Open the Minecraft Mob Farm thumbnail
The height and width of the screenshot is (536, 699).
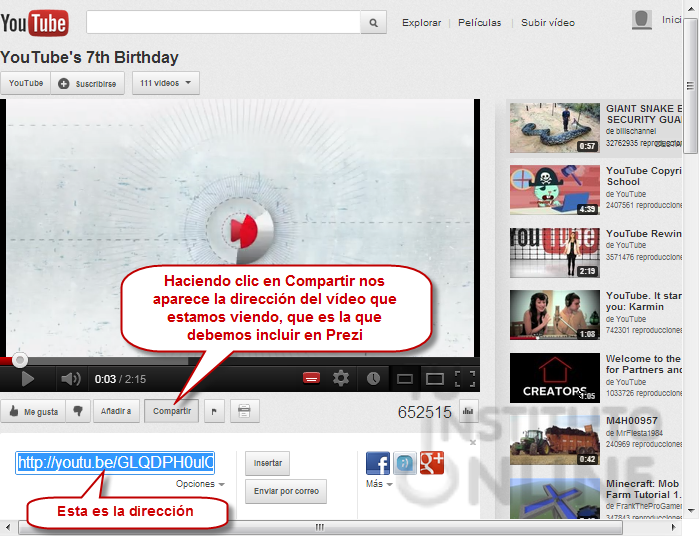[x=555, y=498]
